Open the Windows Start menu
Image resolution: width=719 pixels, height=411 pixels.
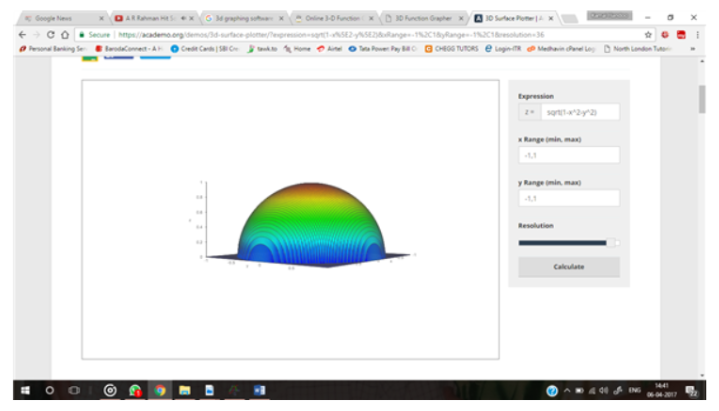(x=23, y=390)
